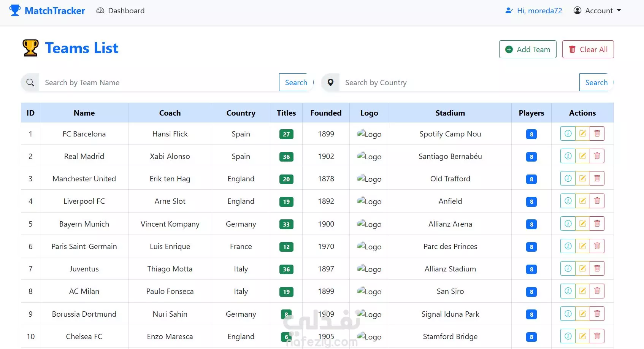The width and height of the screenshot is (644, 349).
Task: Click Search next to team name field
Action: click(x=296, y=82)
